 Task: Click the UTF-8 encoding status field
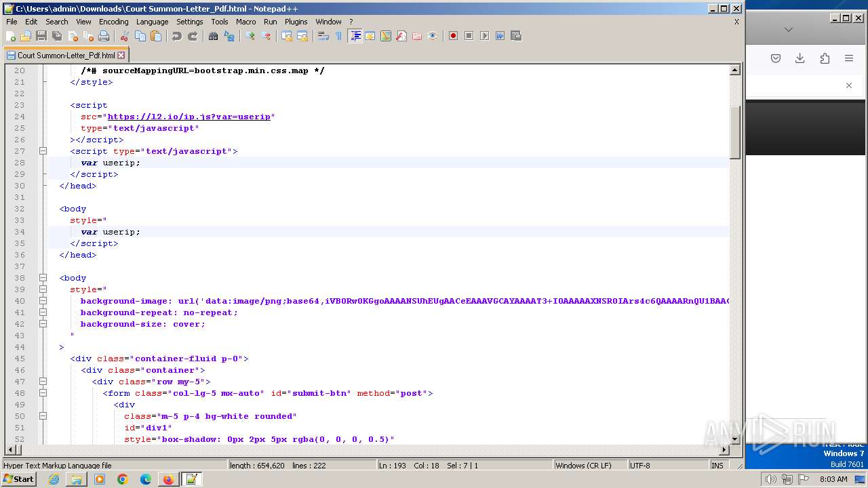coord(668,466)
